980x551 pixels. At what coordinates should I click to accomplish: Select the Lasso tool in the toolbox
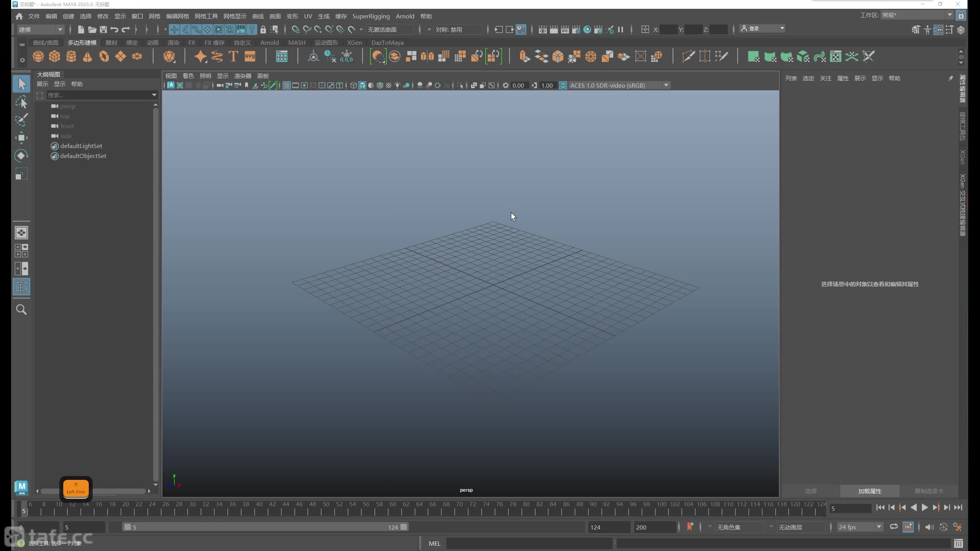tap(21, 102)
